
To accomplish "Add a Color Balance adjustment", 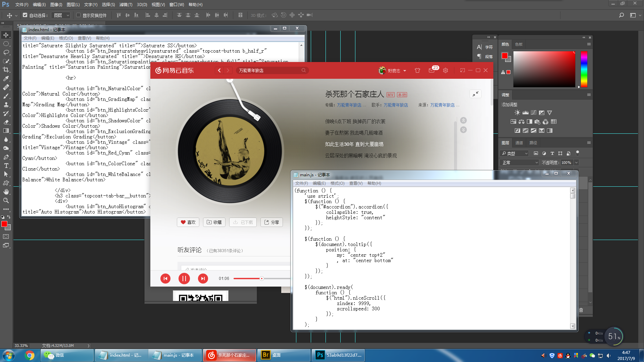I will pyautogui.click(x=522, y=122).
